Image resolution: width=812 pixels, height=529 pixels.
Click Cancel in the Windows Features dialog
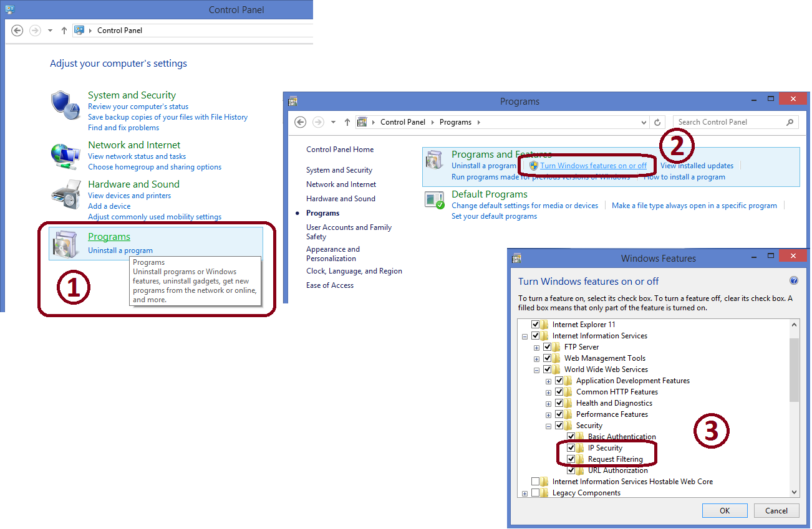pyautogui.click(x=776, y=511)
